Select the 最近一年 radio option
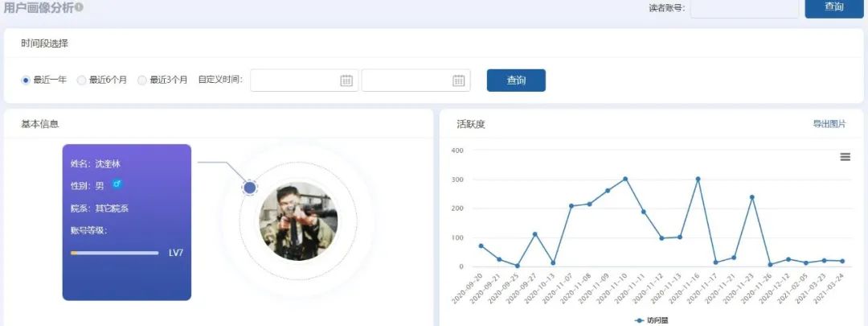The image size is (868, 326). [26, 80]
